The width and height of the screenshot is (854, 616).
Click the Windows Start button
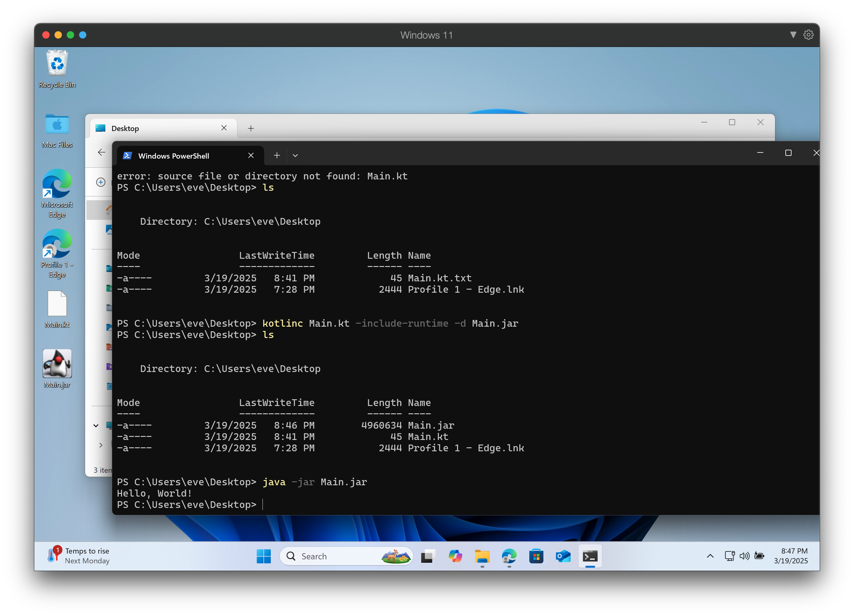263,556
